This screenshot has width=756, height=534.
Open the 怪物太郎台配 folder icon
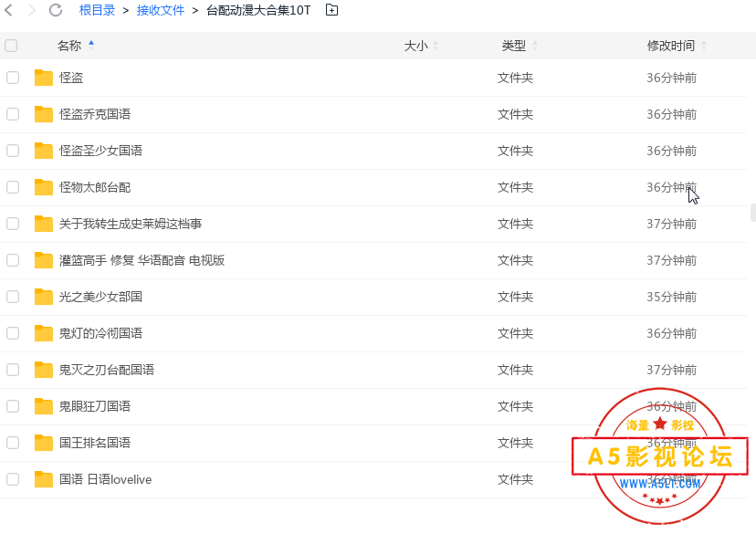(x=44, y=187)
